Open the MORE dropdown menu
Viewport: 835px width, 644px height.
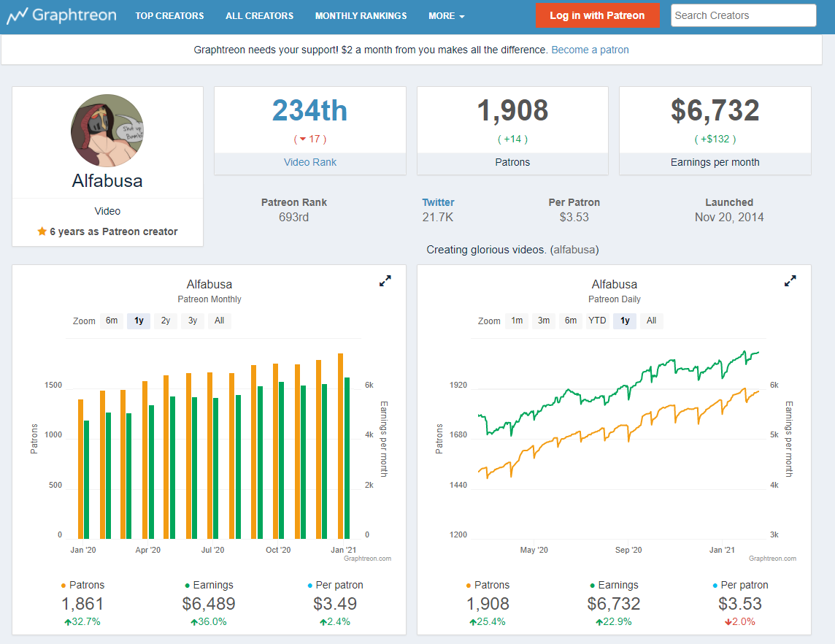click(446, 16)
